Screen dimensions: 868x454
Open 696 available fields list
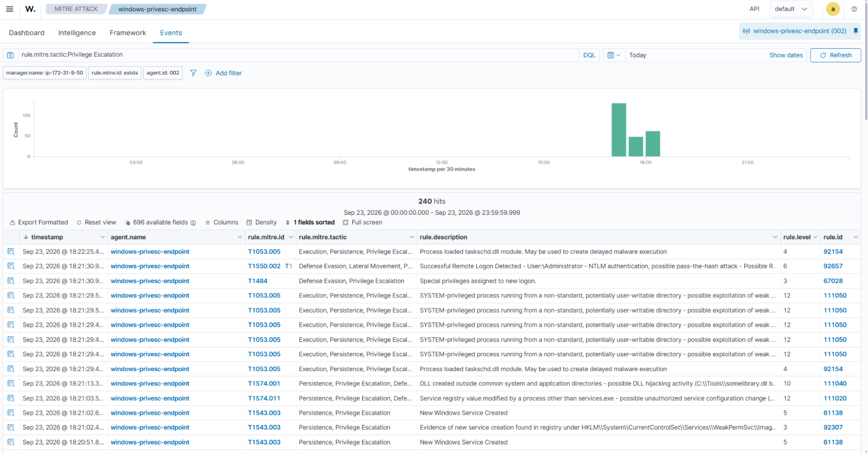pos(156,222)
